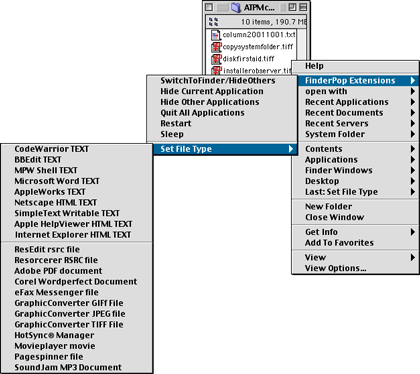This screenshot has height=374, width=420.
Task: Click the 10 items, 190.7 MB status text
Action: 273,22
